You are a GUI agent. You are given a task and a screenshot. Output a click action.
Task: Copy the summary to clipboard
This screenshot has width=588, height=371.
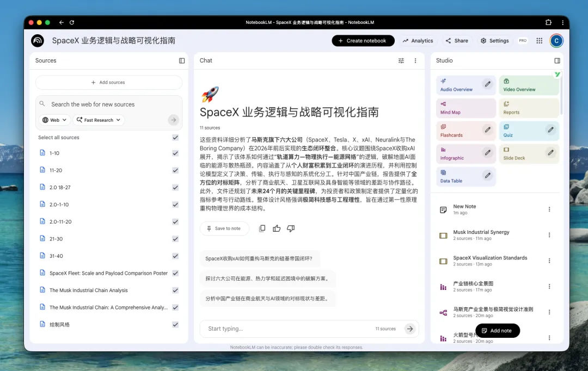pyautogui.click(x=262, y=228)
